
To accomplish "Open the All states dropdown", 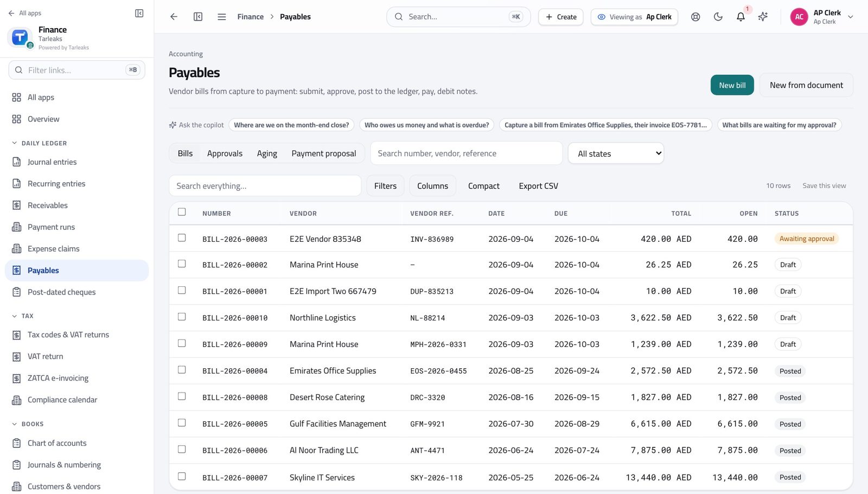I will (616, 153).
